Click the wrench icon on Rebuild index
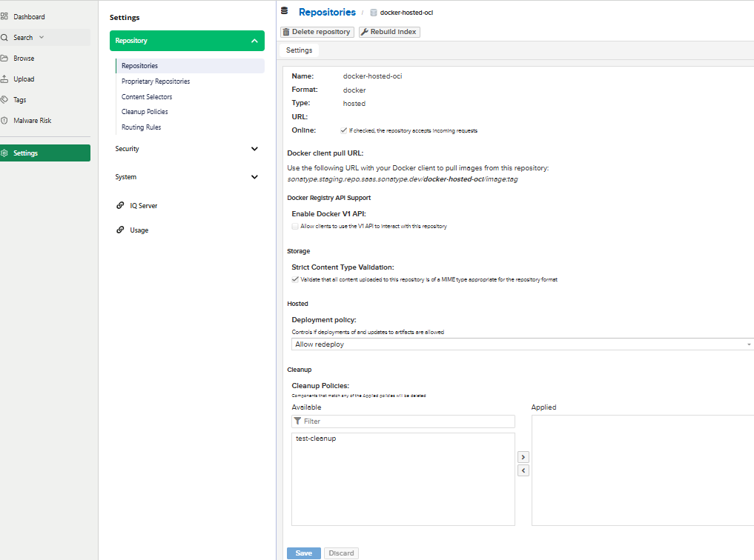This screenshot has width=754, height=560. [365, 32]
